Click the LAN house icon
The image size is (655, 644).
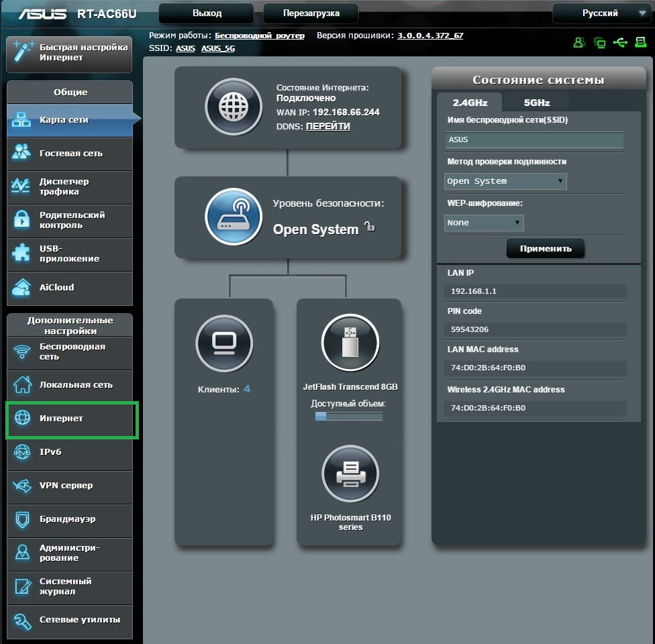[22, 384]
